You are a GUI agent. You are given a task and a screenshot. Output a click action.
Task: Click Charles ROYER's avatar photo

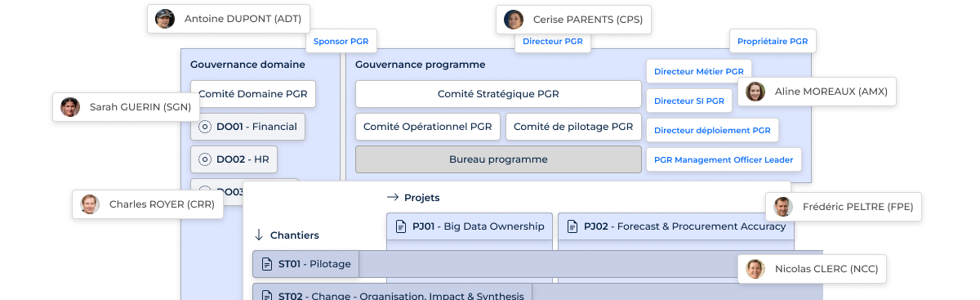pyautogui.click(x=90, y=204)
